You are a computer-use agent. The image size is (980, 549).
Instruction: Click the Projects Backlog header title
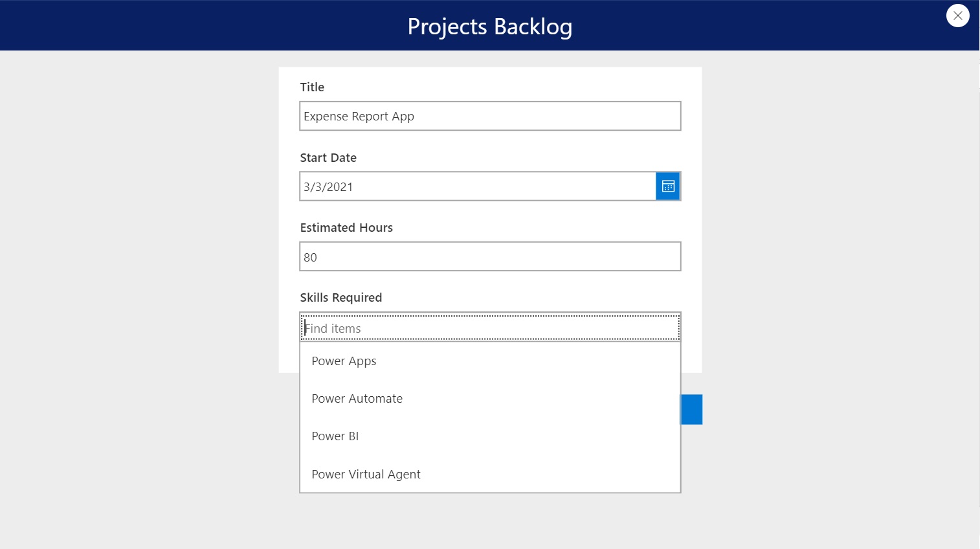pyautogui.click(x=490, y=27)
